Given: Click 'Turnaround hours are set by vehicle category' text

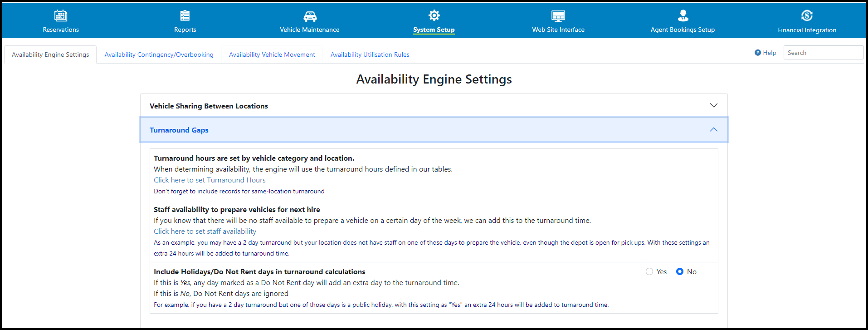Looking at the screenshot, I should (x=254, y=158).
